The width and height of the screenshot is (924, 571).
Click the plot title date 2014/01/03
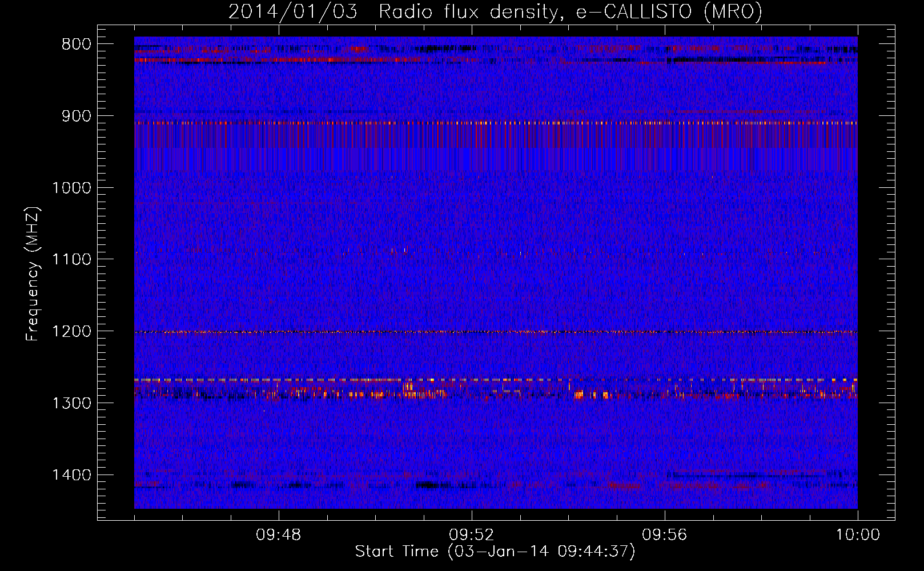coord(293,11)
